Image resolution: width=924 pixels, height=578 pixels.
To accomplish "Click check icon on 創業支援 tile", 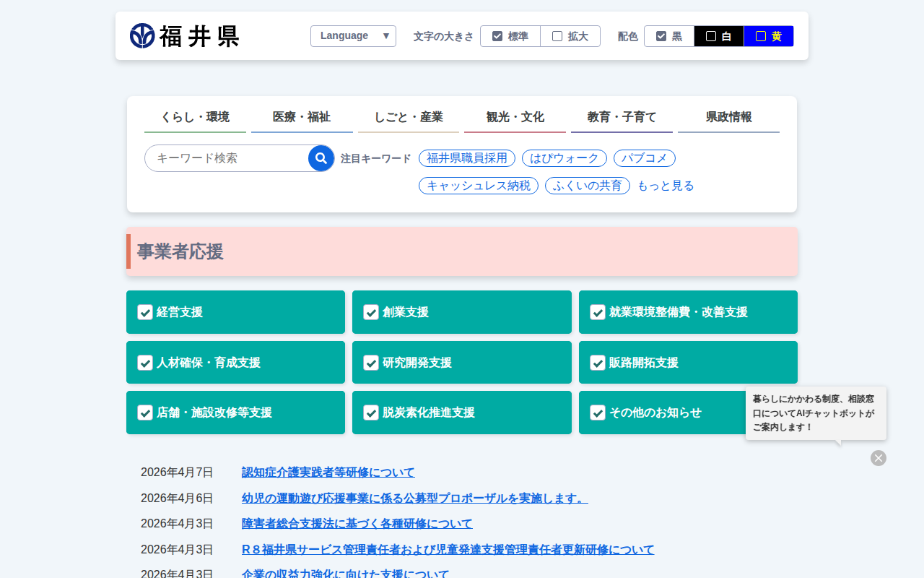I will 371,312.
